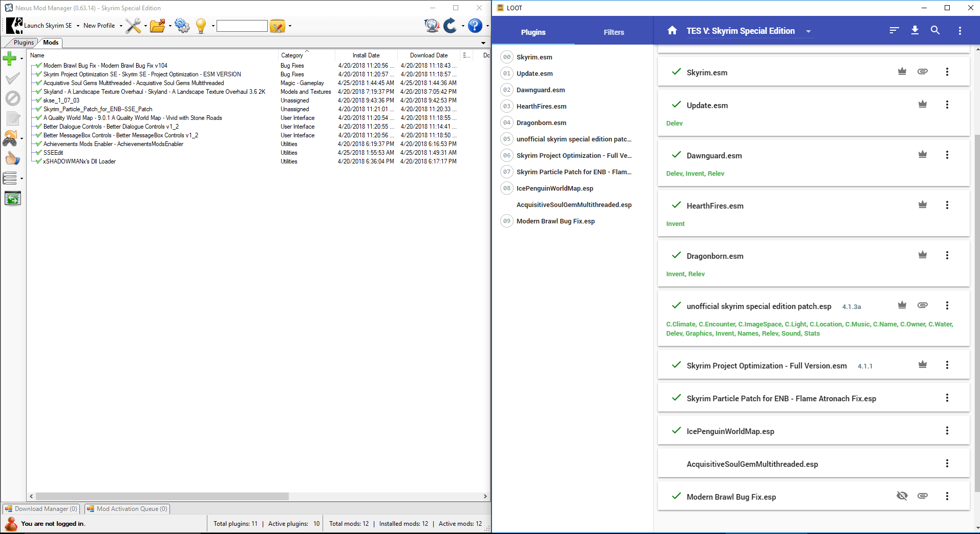Viewport: 980px width, 534px height.
Task: Click the LOOT sort plugins icon
Action: [x=894, y=31]
